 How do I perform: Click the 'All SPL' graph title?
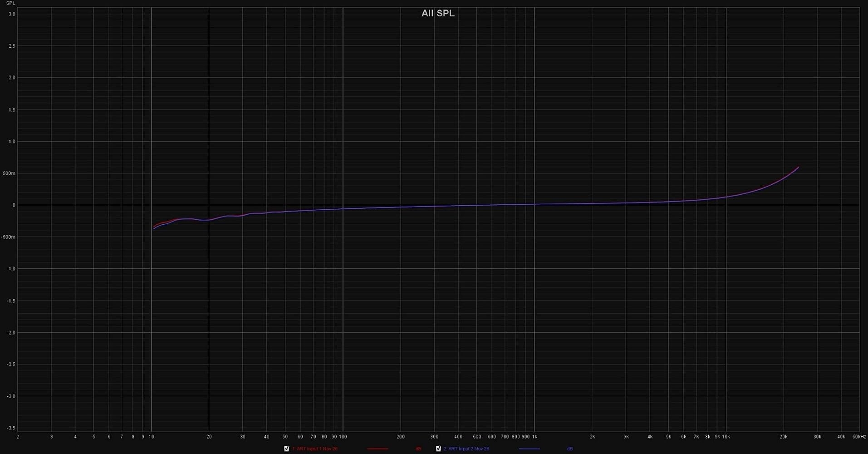pos(438,13)
